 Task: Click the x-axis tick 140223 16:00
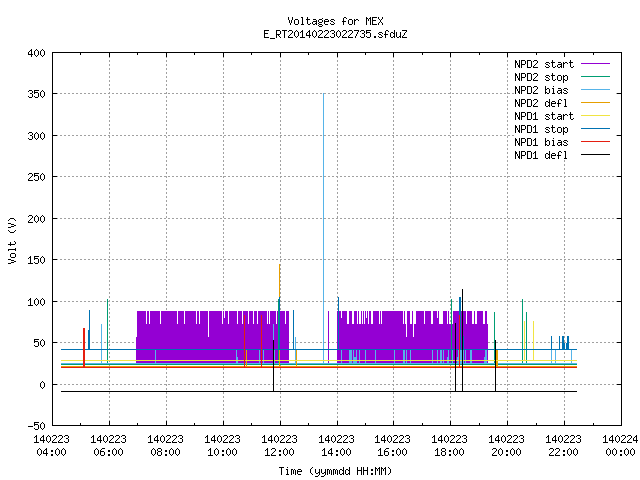point(393,446)
